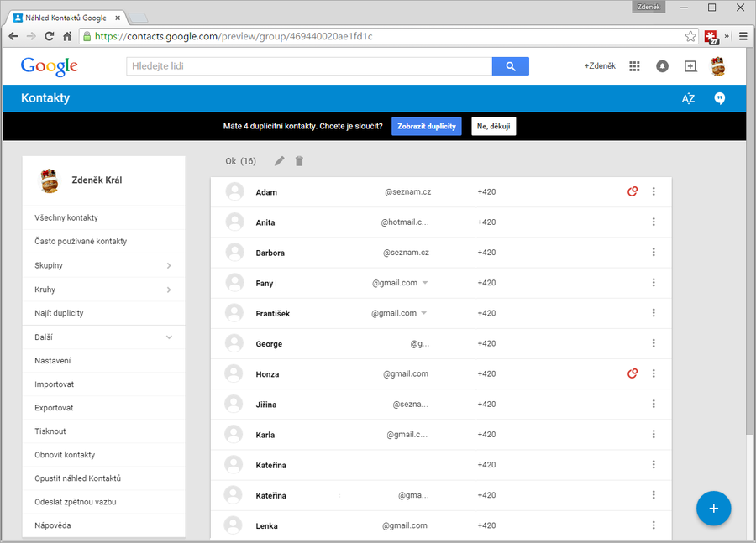Select Obnovit kontakty
Viewport: 756px width, 543px height.
click(x=103, y=455)
